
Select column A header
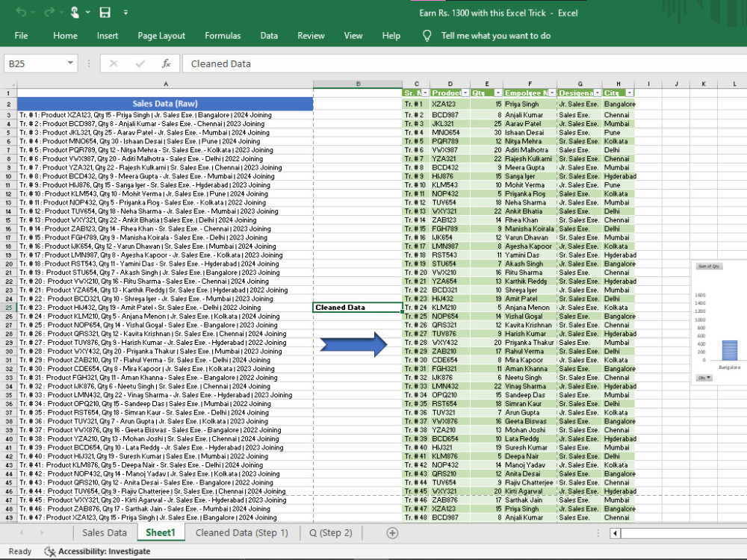click(165, 84)
